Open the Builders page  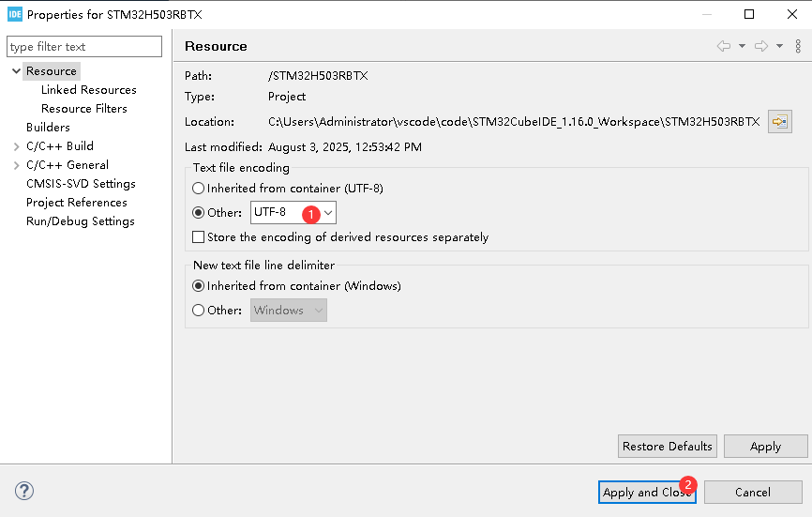click(x=48, y=128)
